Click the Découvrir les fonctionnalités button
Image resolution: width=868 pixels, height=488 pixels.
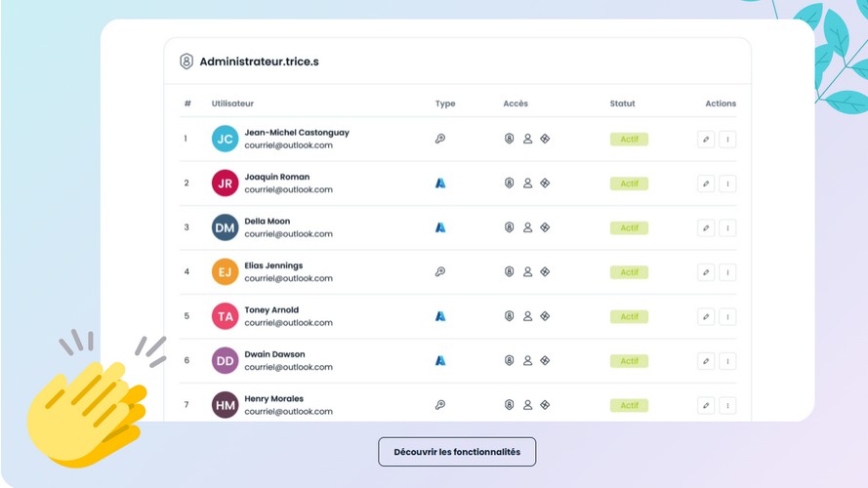coord(457,452)
